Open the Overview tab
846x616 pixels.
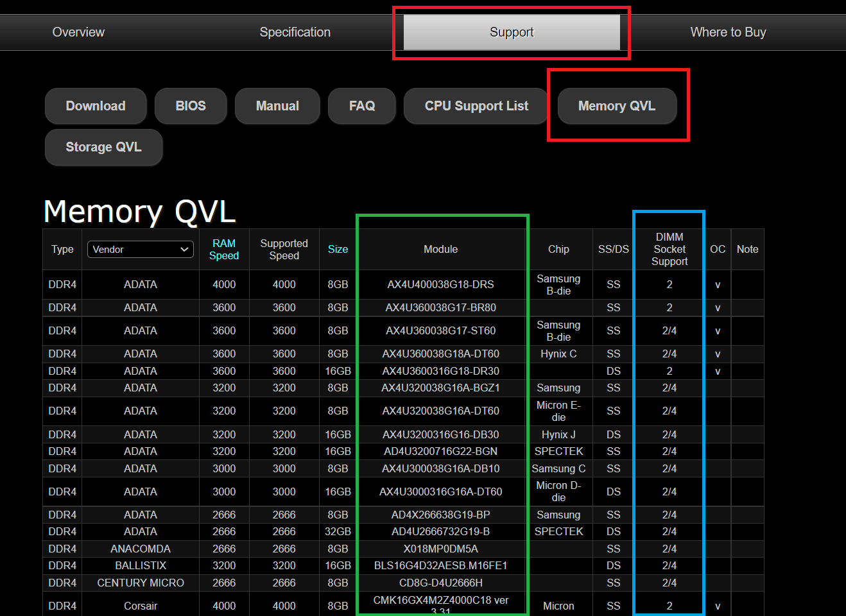pyautogui.click(x=78, y=32)
